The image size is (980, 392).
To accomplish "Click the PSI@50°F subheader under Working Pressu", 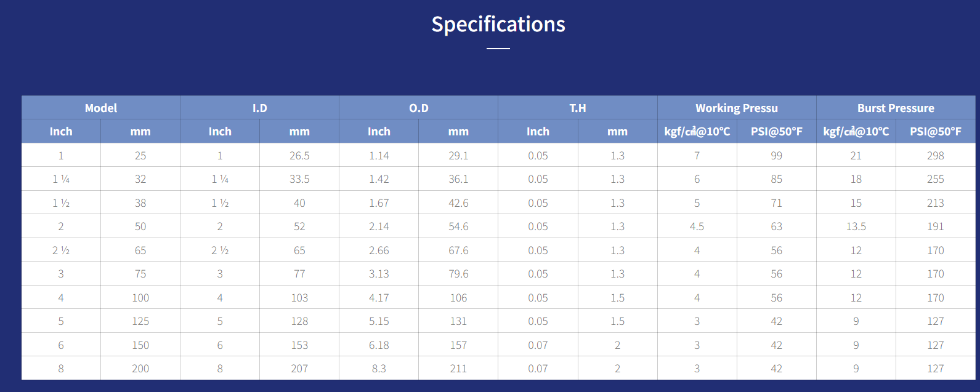I will pos(777,131).
